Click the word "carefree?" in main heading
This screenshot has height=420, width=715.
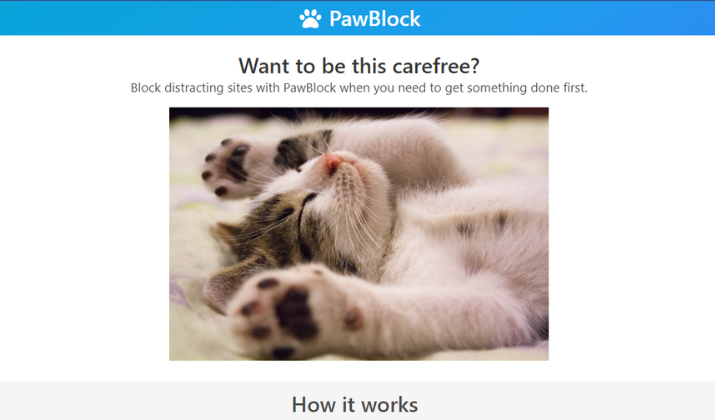tap(435, 66)
